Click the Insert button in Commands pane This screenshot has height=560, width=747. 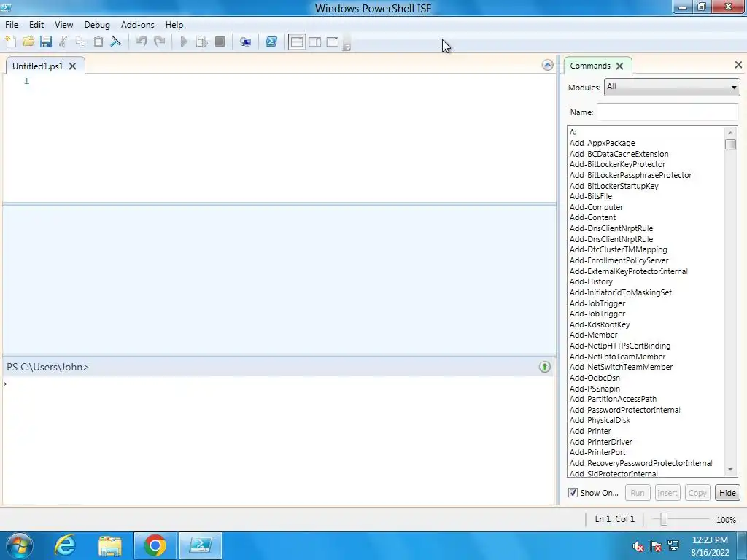pos(667,493)
